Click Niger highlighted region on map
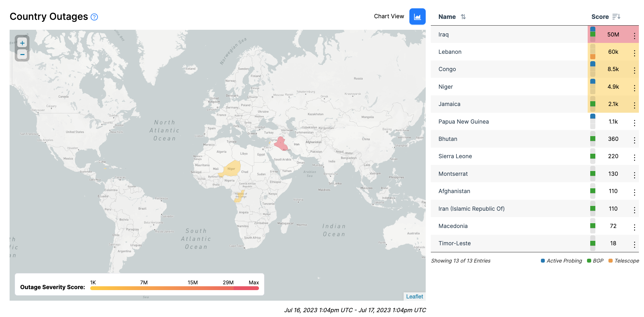644x317 pixels. pos(232,169)
